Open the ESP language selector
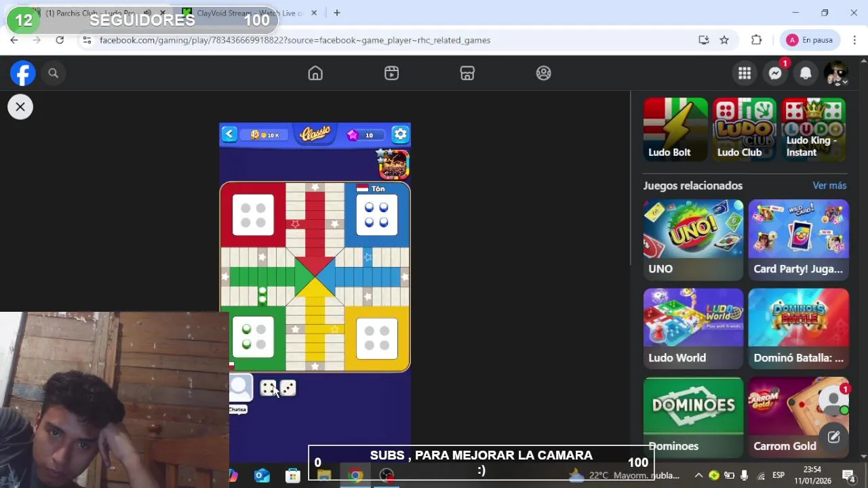 click(778, 476)
